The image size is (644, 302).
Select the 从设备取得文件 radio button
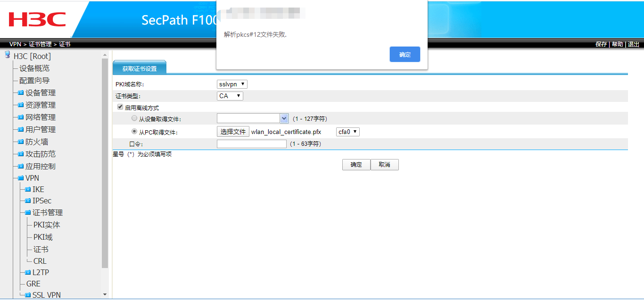click(x=134, y=118)
